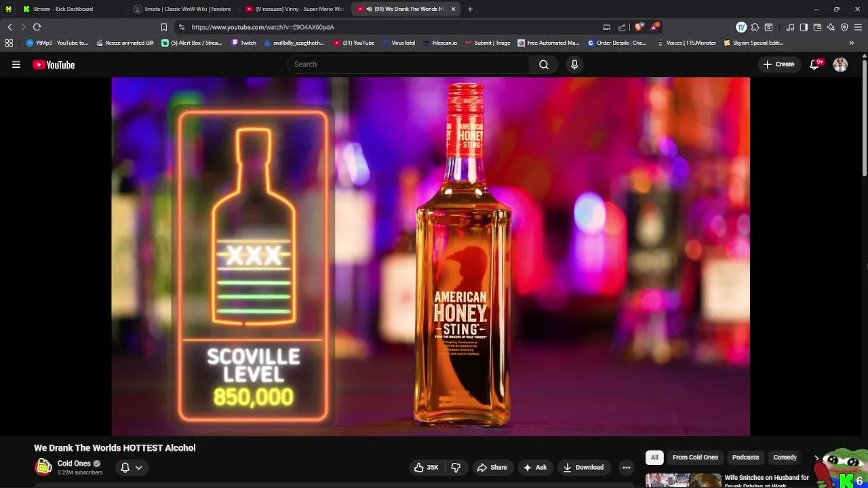Open the TV extension icon in toolbar
Screen dimensions: 868x488
click(x=741, y=27)
